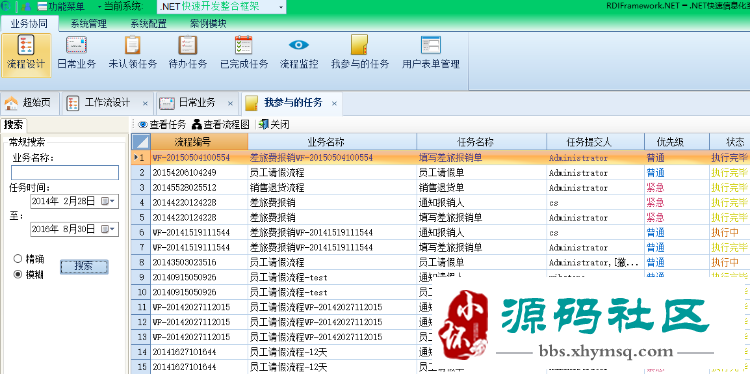This screenshot has width=750, height=374.
Task: Click the 日常业务 tab icon
Action: pos(167,103)
